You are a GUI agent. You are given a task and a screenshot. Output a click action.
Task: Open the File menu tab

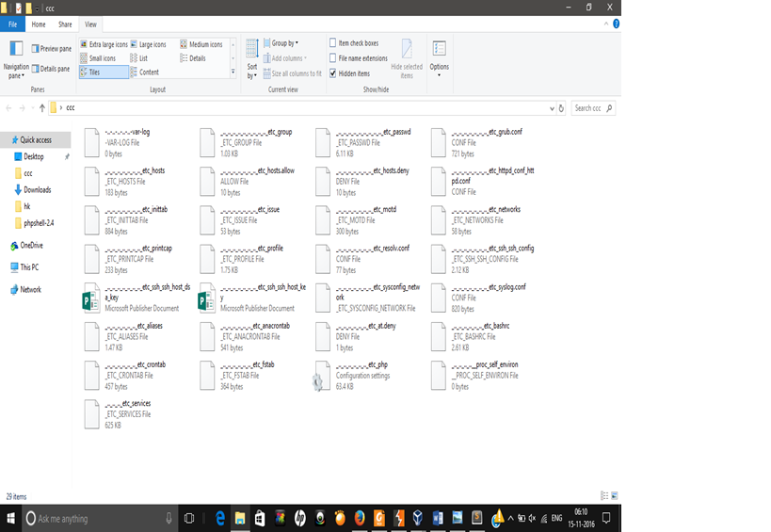click(x=13, y=24)
